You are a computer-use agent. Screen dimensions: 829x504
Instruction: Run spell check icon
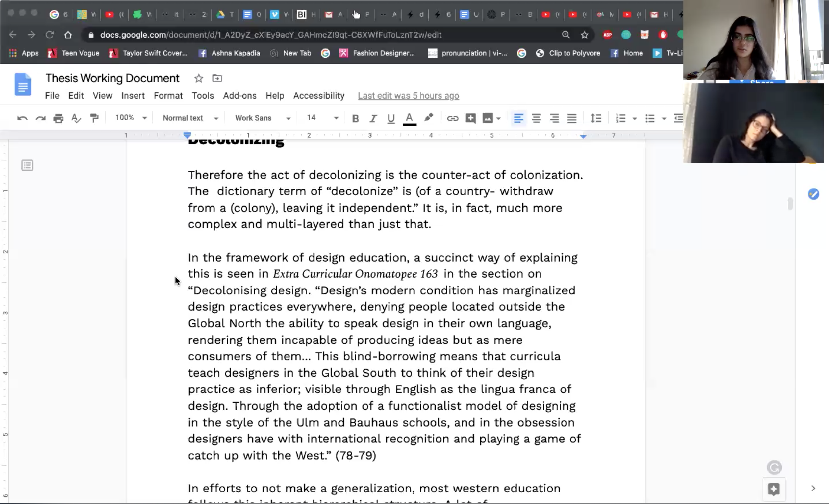pos(76,118)
